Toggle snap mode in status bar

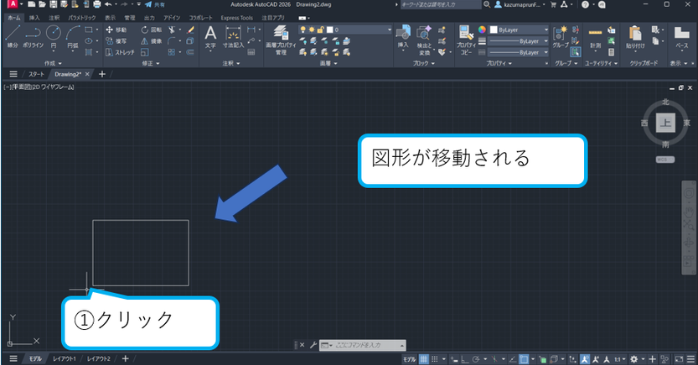pyautogui.click(x=434, y=359)
